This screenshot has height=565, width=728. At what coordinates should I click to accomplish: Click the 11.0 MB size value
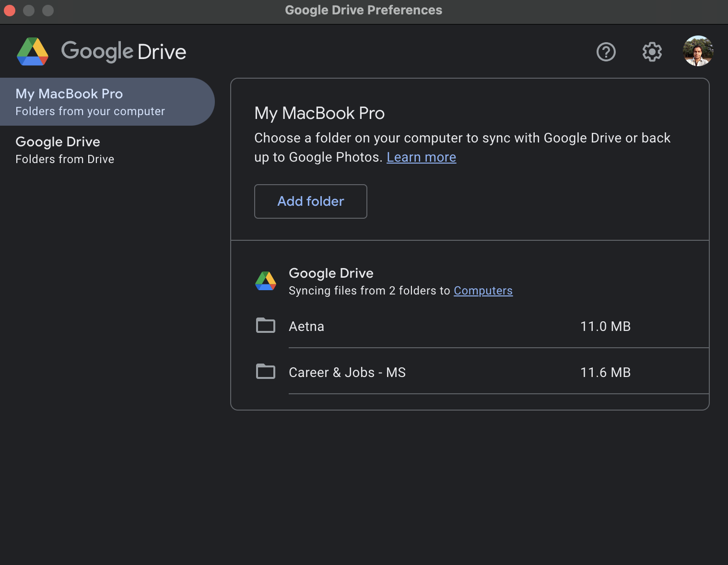click(x=605, y=327)
